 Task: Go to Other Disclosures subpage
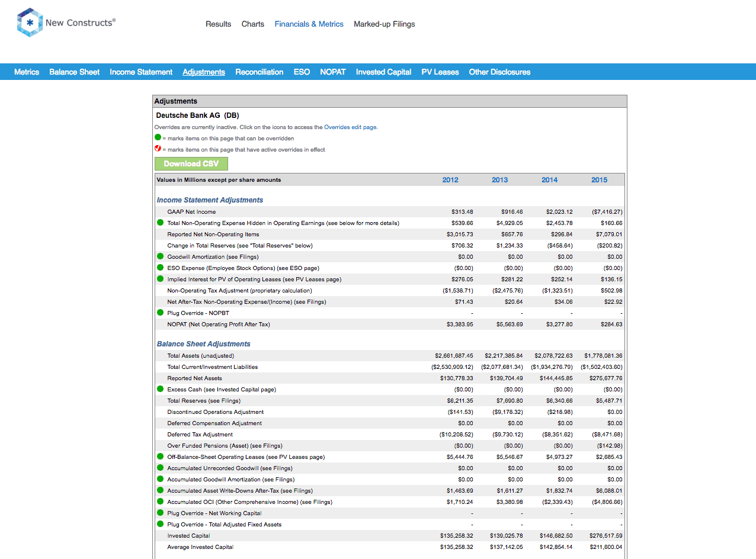coord(499,72)
